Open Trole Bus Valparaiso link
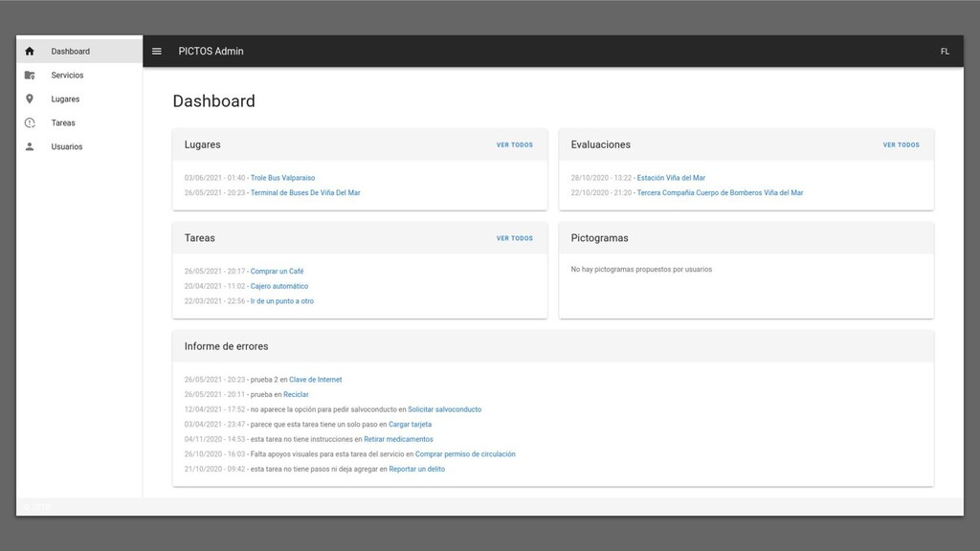The height and width of the screenshot is (551, 980). click(282, 178)
